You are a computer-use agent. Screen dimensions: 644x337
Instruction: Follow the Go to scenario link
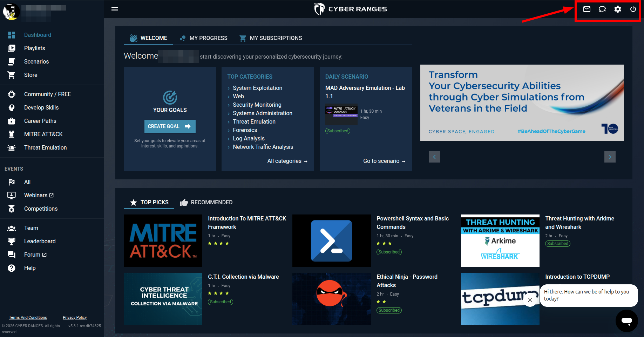pyautogui.click(x=384, y=161)
